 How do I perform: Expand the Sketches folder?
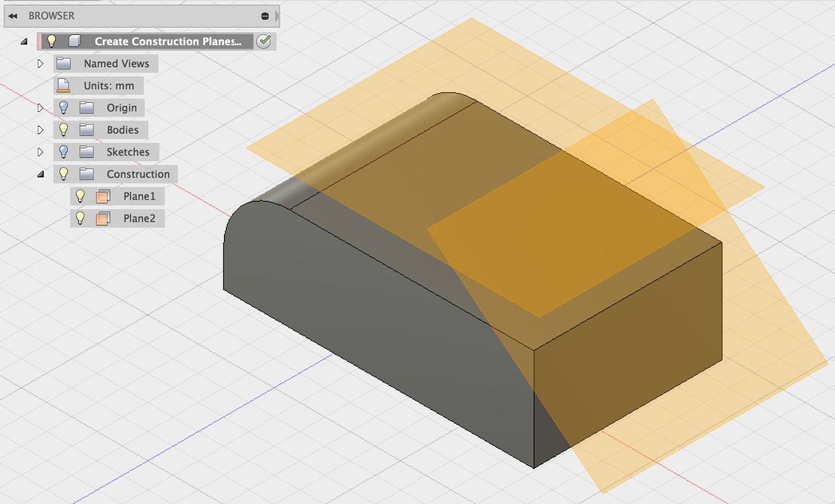coord(40,152)
